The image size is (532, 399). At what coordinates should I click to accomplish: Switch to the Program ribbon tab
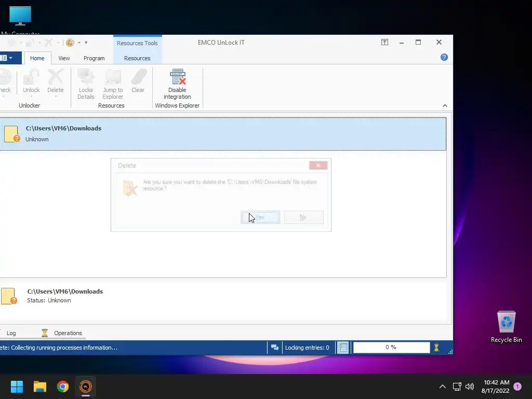click(x=94, y=58)
